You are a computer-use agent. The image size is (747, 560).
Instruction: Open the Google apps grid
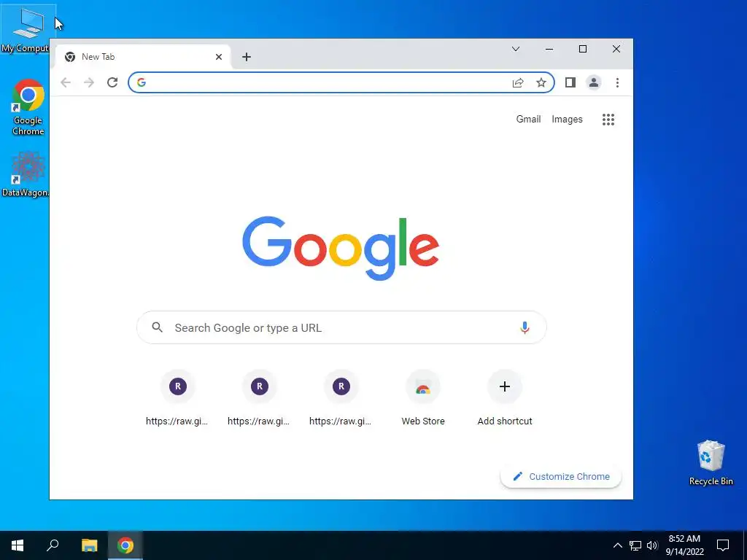point(608,120)
